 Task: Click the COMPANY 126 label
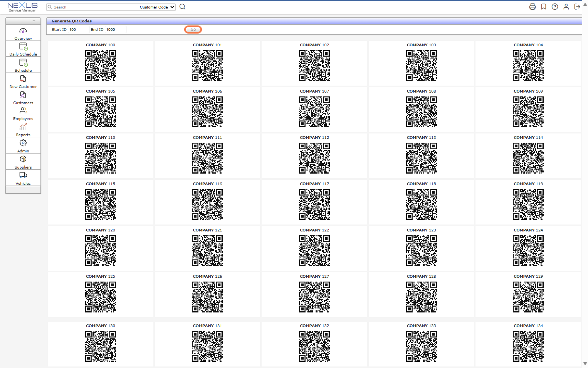tap(207, 277)
